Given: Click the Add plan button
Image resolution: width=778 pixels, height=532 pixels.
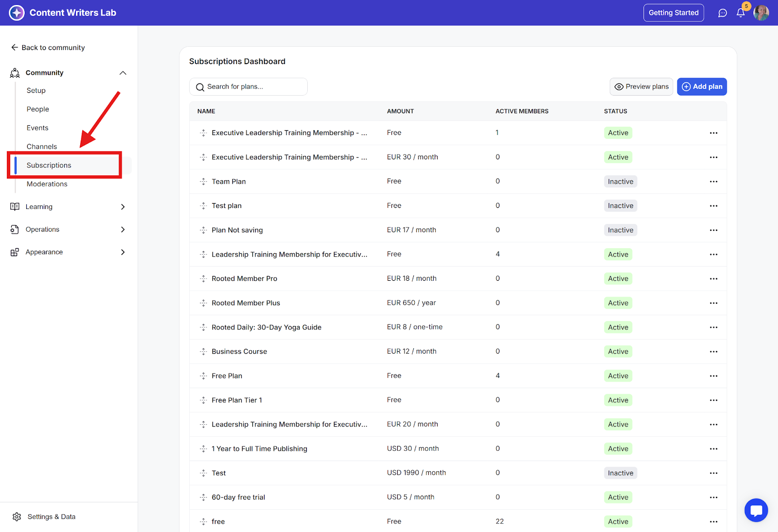Looking at the screenshot, I should click(702, 87).
